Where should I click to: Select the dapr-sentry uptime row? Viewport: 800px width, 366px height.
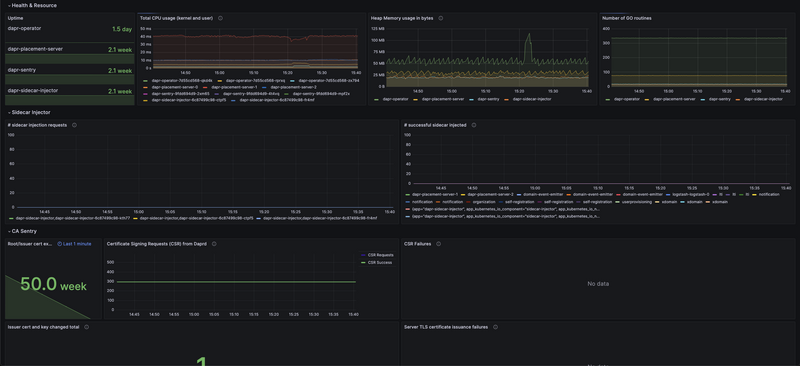coord(70,75)
